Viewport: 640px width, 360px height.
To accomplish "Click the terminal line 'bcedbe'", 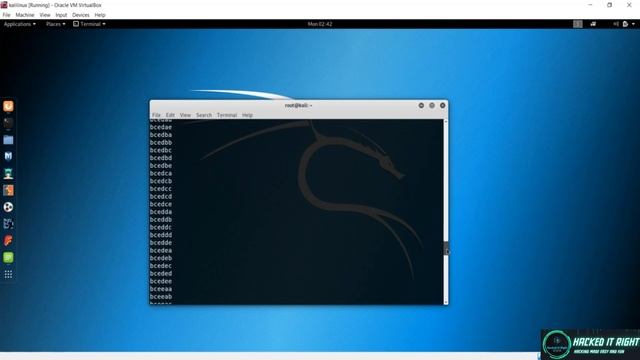I will (161, 166).
